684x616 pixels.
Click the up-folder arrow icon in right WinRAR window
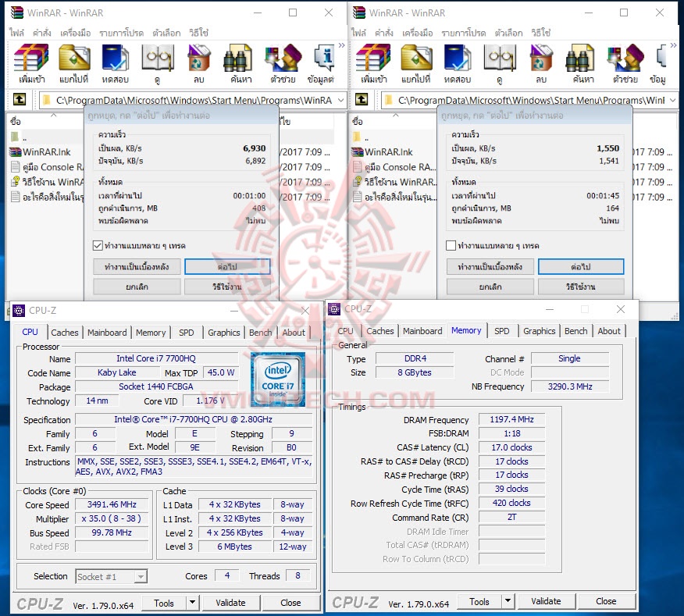(362, 100)
